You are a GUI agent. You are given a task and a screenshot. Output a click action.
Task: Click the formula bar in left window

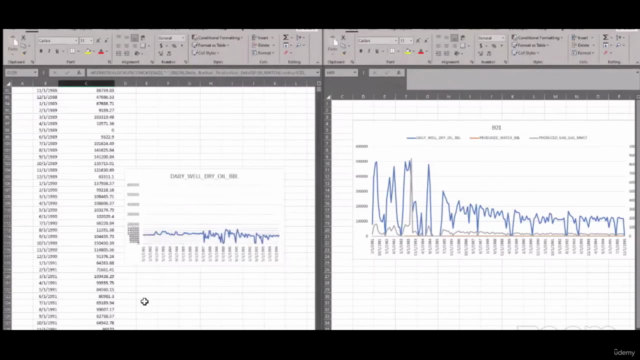[200, 72]
